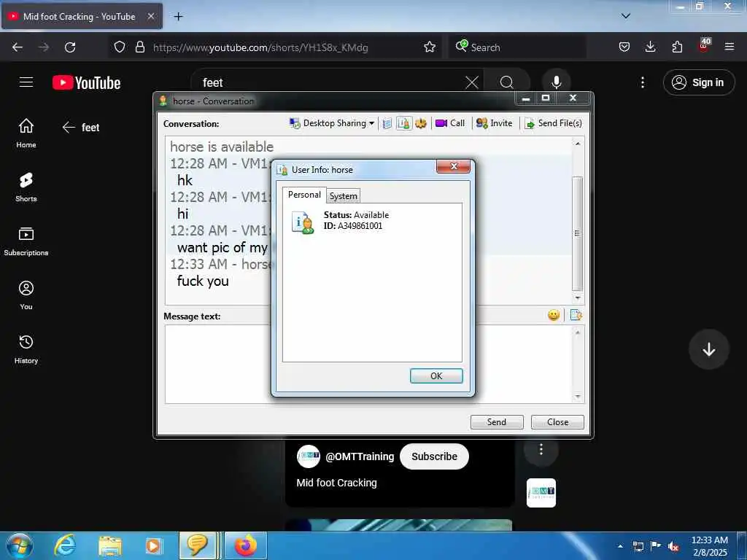Click the message formatting icon next to the smiley
Viewport: 747px width, 560px height.
[x=576, y=315]
